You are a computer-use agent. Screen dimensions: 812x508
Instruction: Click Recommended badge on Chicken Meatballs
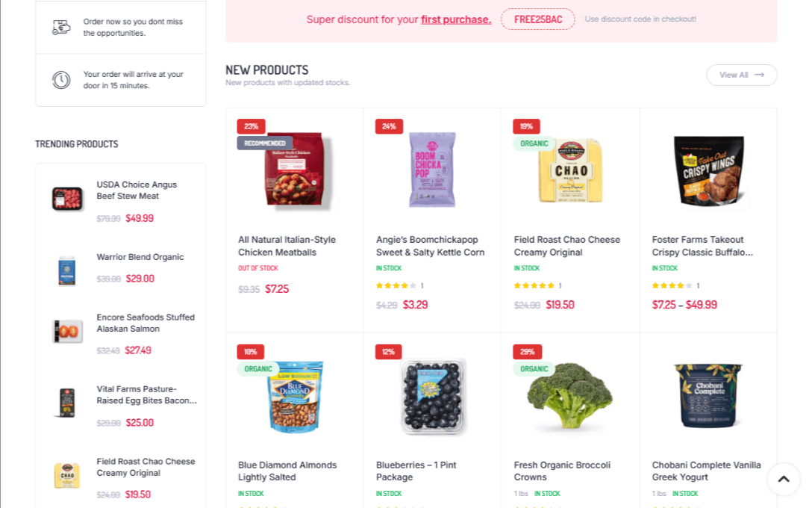(x=265, y=143)
